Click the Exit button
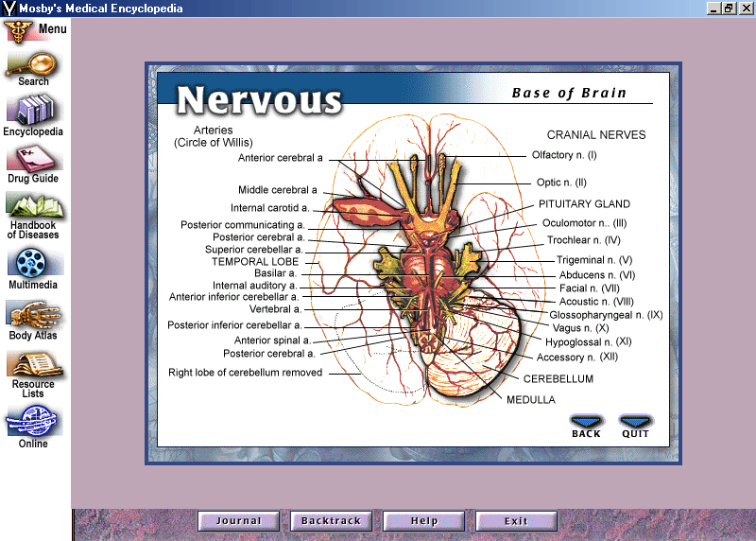Viewport: 756px width, 541px height. tap(516, 521)
